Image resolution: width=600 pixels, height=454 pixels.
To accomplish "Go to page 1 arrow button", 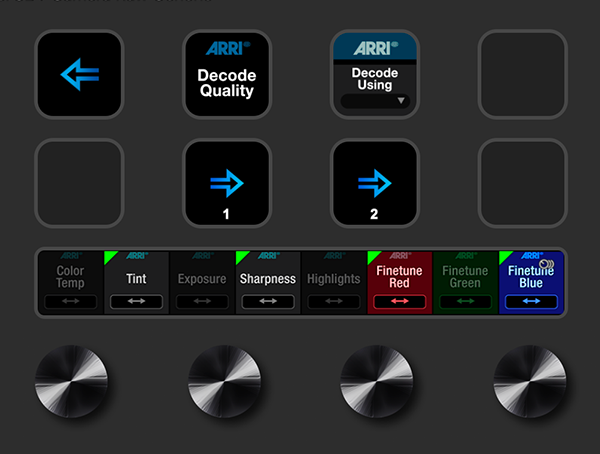I will 227,183.
